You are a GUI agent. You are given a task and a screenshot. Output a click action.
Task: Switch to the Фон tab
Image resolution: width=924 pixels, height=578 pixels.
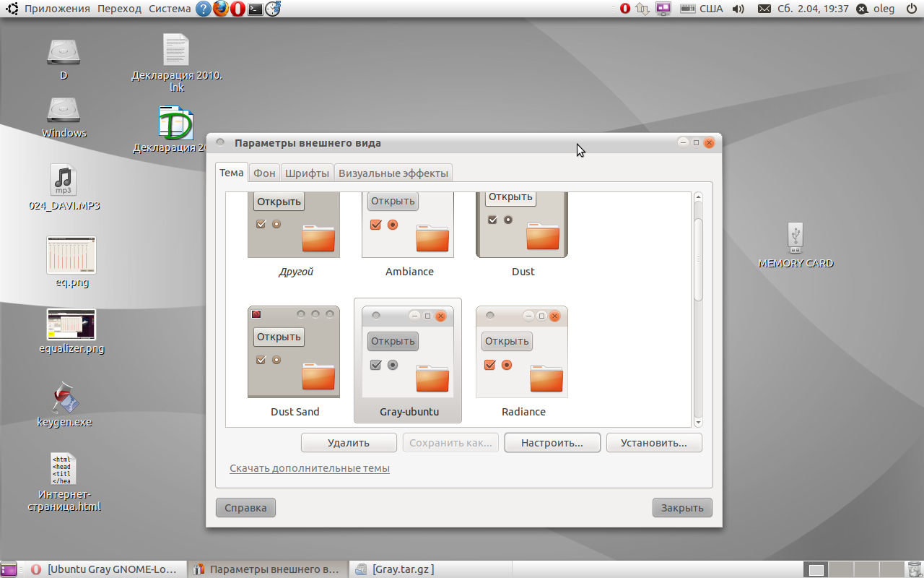pos(264,173)
